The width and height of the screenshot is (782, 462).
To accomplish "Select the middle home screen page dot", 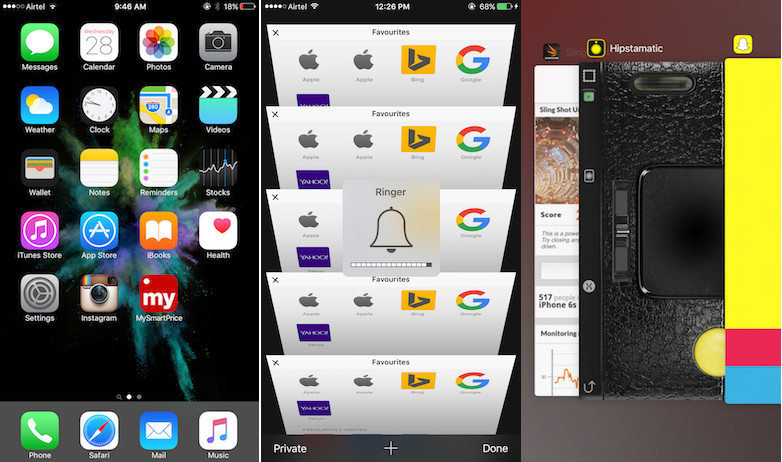I will point(129,397).
